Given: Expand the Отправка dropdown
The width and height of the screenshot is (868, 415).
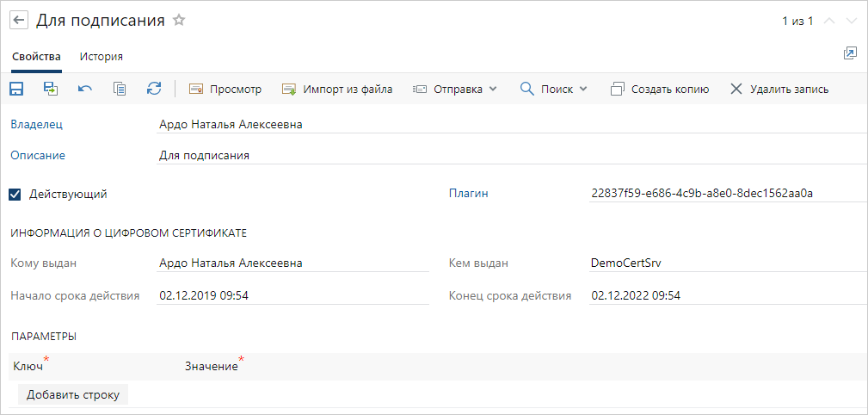Looking at the screenshot, I should (x=455, y=89).
